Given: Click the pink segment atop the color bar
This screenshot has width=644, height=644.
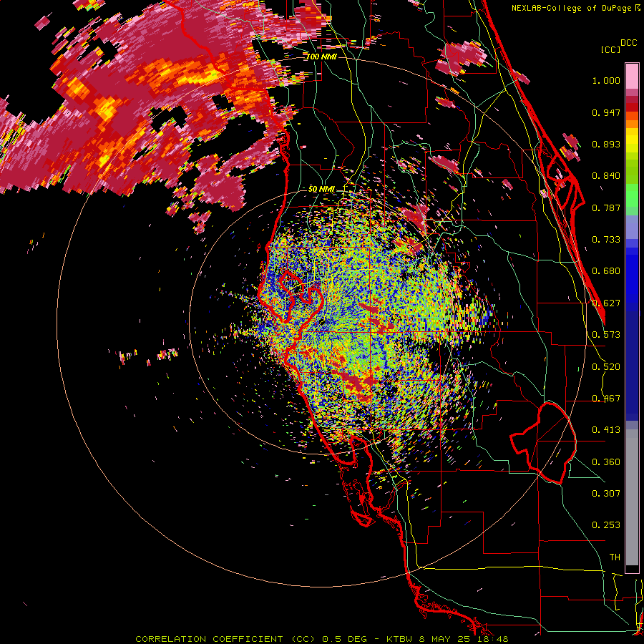Looking at the screenshot, I should click(632, 76).
